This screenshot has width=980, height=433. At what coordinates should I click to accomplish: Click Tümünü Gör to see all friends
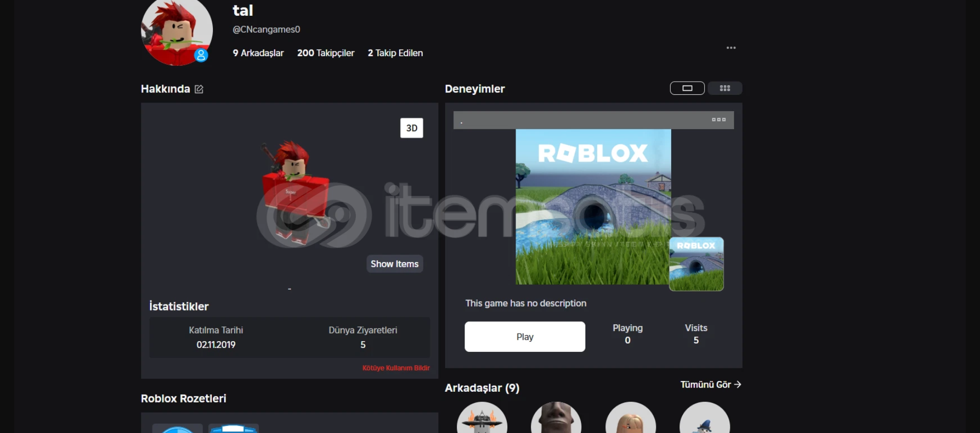coord(710,385)
